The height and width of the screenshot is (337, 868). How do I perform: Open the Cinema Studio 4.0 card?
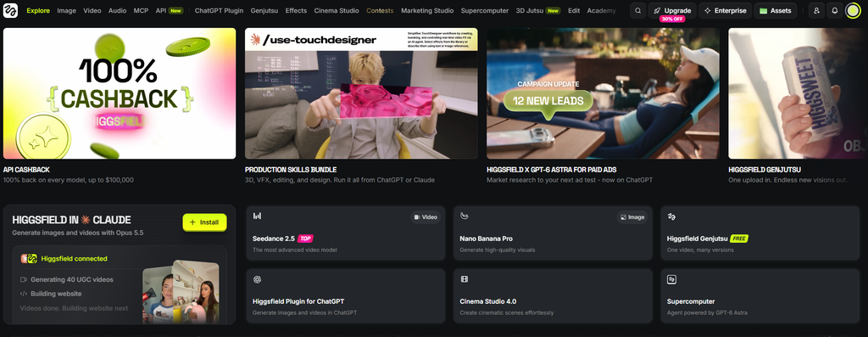[553, 296]
